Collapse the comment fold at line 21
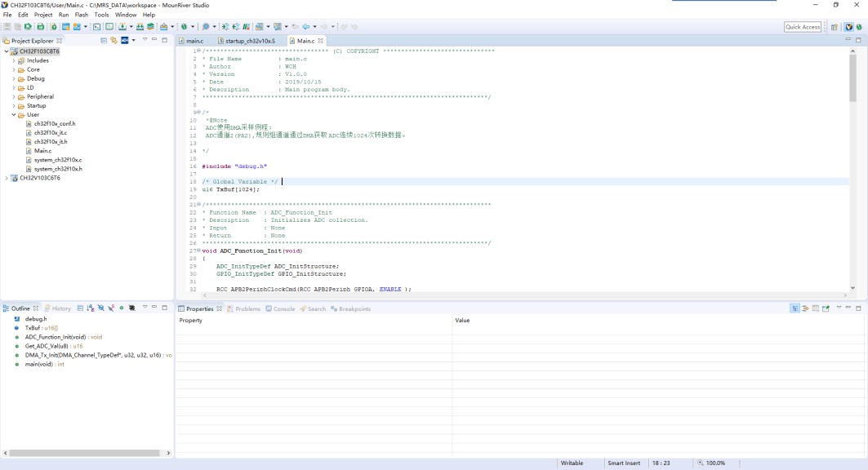 coord(198,205)
